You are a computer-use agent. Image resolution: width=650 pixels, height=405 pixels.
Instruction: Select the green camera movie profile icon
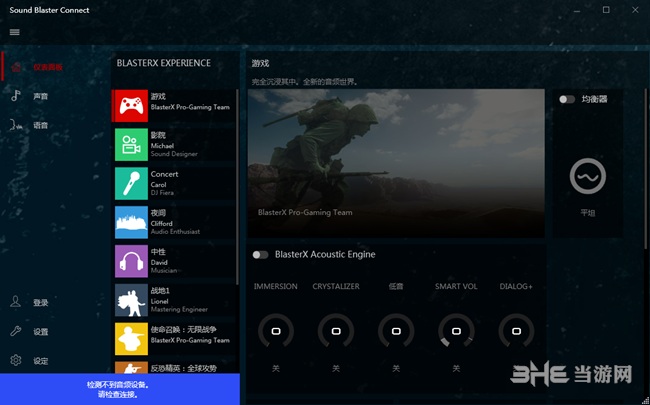131,144
